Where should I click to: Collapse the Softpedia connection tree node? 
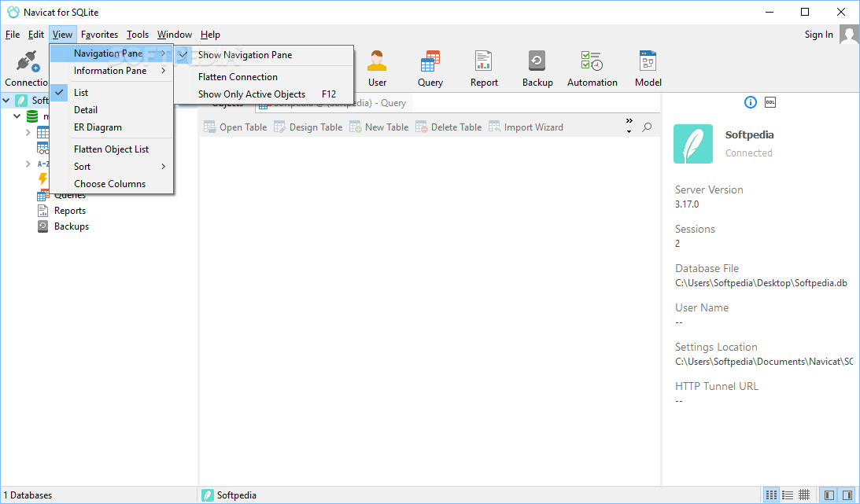point(6,101)
